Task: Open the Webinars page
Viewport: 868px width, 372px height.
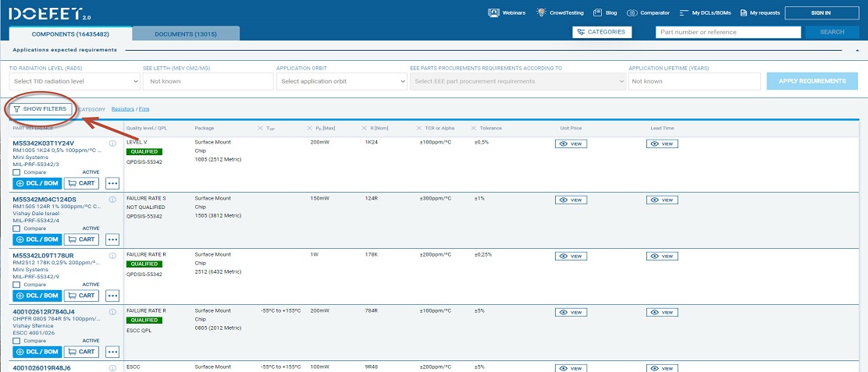Action: [x=507, y=12]
